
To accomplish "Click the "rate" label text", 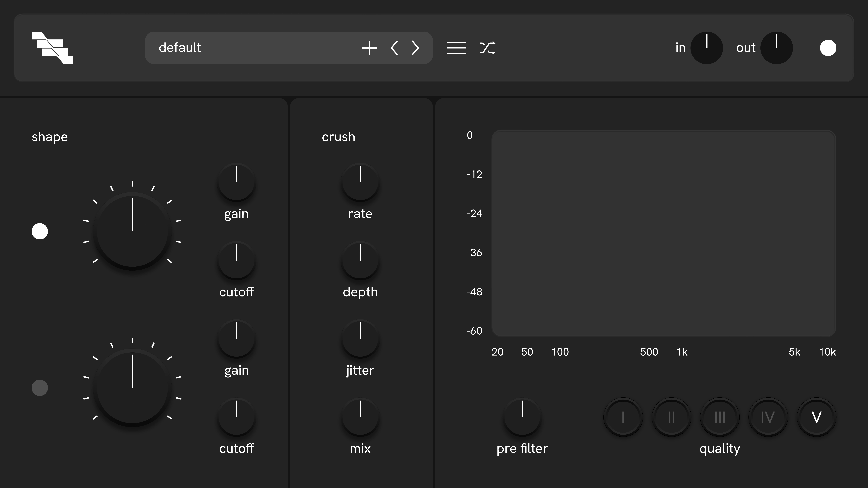I will click(x=360, y=214).
